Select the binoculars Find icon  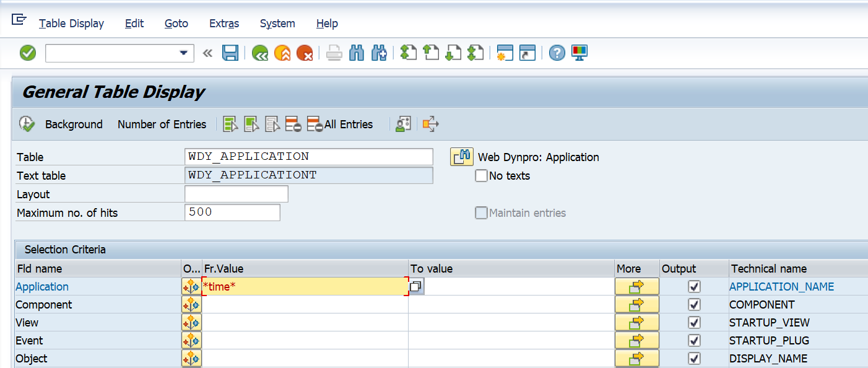[357, 53]
